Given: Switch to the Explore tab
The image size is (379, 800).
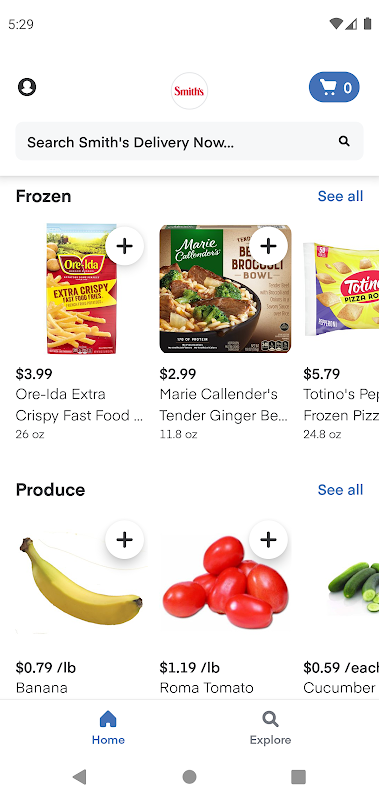Looking at the screenshot, I should point(270,728).
